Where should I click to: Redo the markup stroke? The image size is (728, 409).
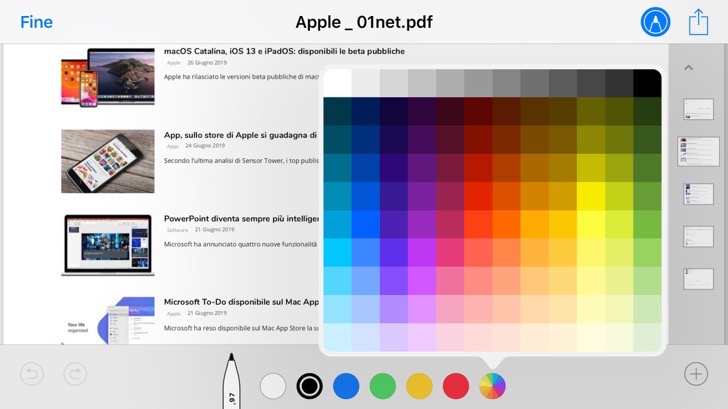75,374
